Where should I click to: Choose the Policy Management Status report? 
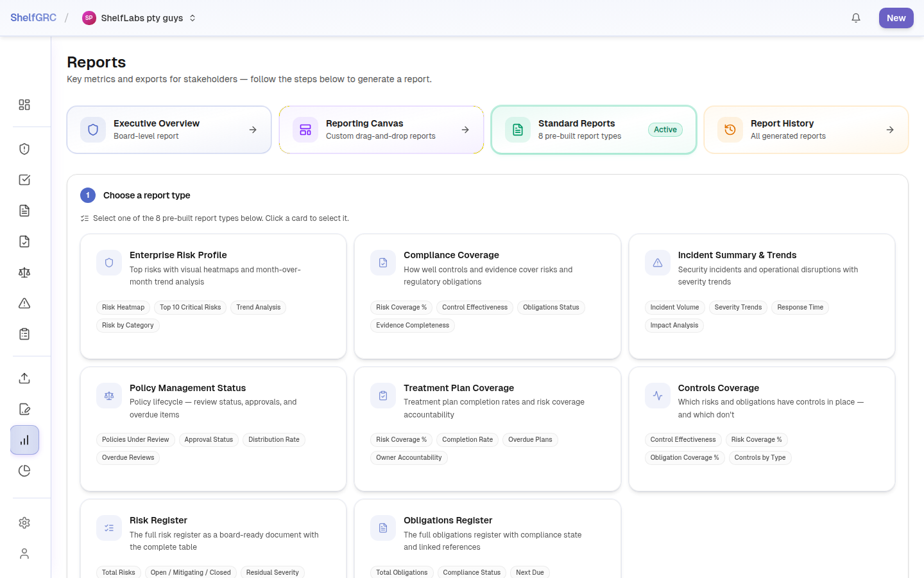[213, 429]
